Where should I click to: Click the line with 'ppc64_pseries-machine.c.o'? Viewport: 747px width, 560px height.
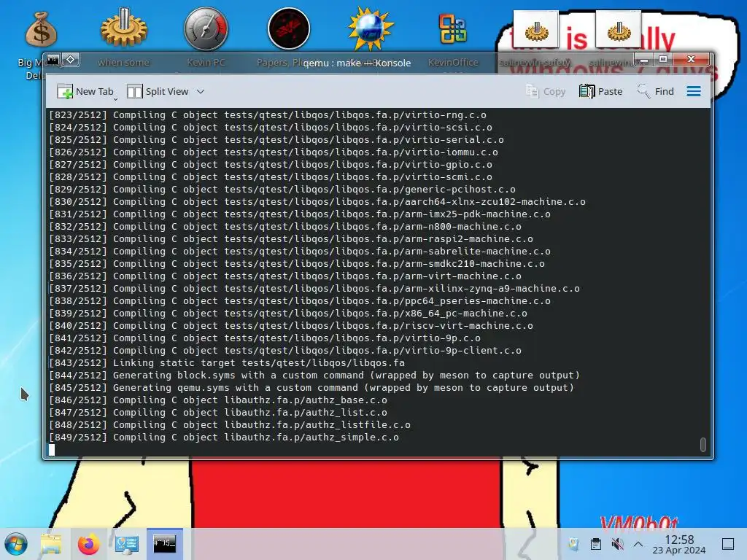click(x=300, y=301)
